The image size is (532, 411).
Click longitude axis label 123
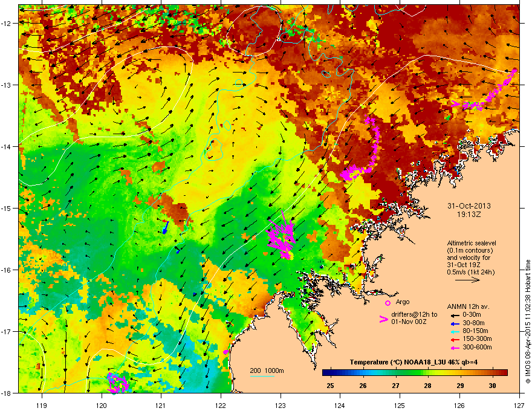coord(281,405)
